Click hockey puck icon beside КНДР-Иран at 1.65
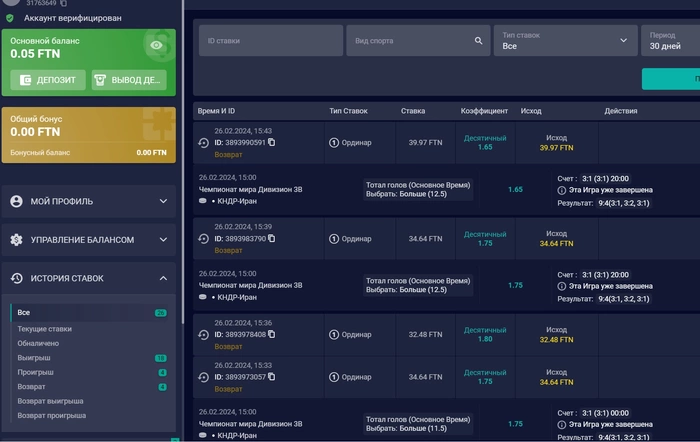The image size is (700, 442). tap(203, 201)
